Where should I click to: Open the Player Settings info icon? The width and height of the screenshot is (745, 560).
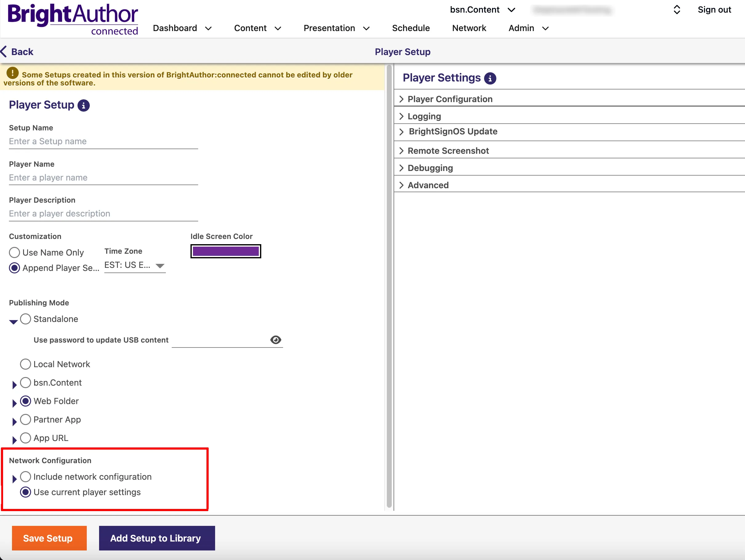point(490,78)
